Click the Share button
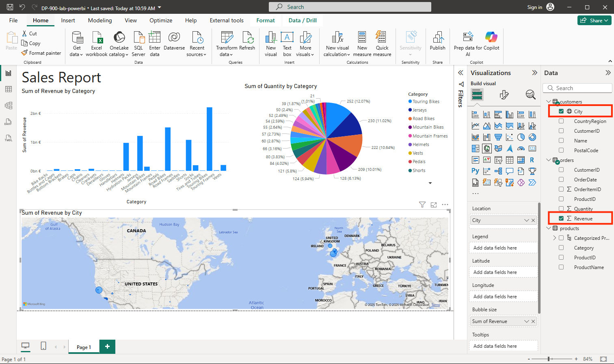Viewport: 614px width, 364px height. pyautogui.click(x=594, y=20)
